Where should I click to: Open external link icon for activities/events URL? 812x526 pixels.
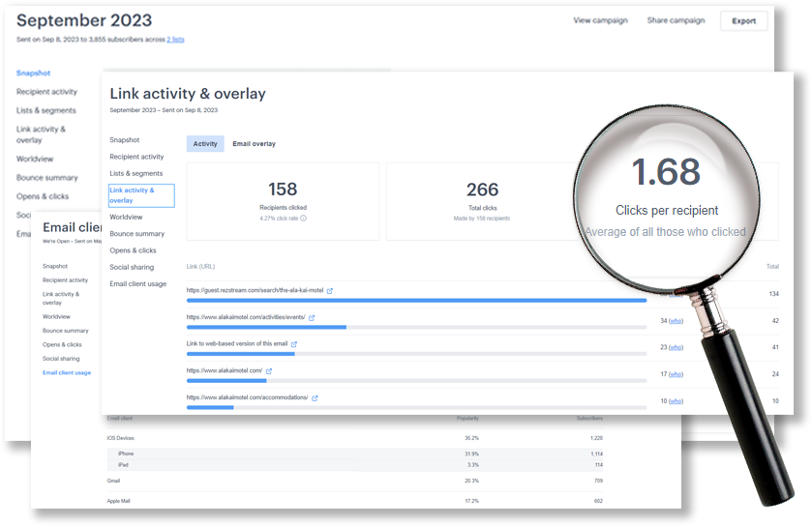312,317
